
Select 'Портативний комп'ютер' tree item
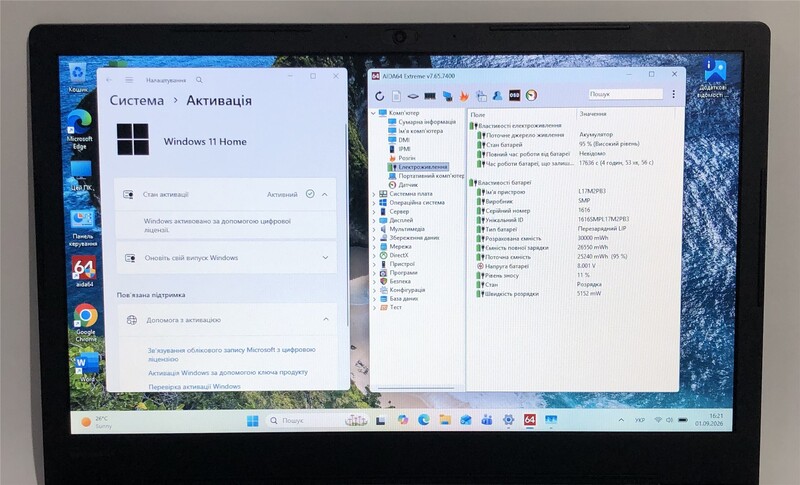[431, 176]
